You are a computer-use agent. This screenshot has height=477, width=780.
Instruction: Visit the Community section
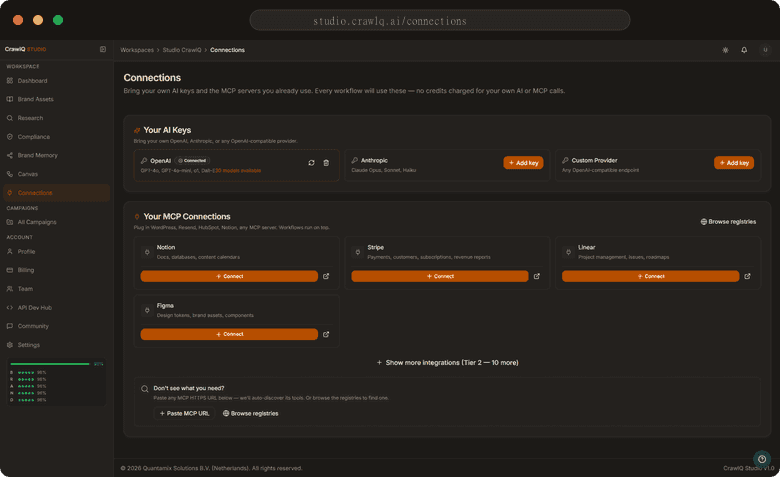click(x=57, y=326)
